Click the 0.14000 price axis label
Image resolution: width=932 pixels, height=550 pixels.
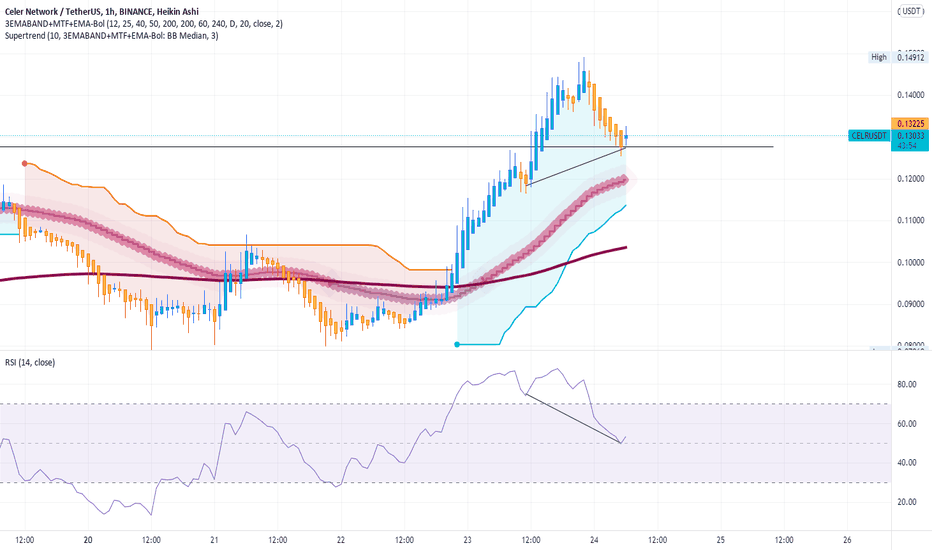[911, 95]
